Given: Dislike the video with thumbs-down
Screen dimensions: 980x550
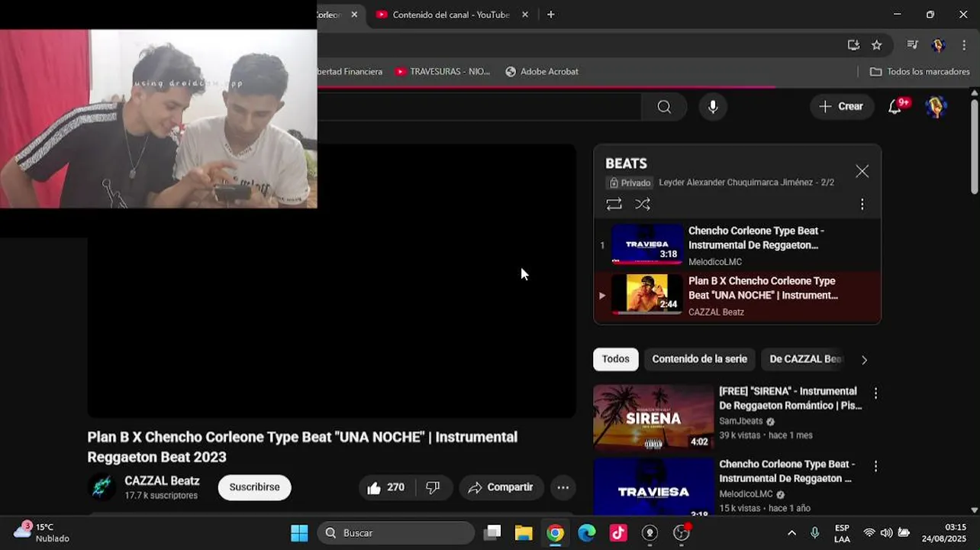Looking at the screenshot, I should pyautogui.click(x=433, y=487).
